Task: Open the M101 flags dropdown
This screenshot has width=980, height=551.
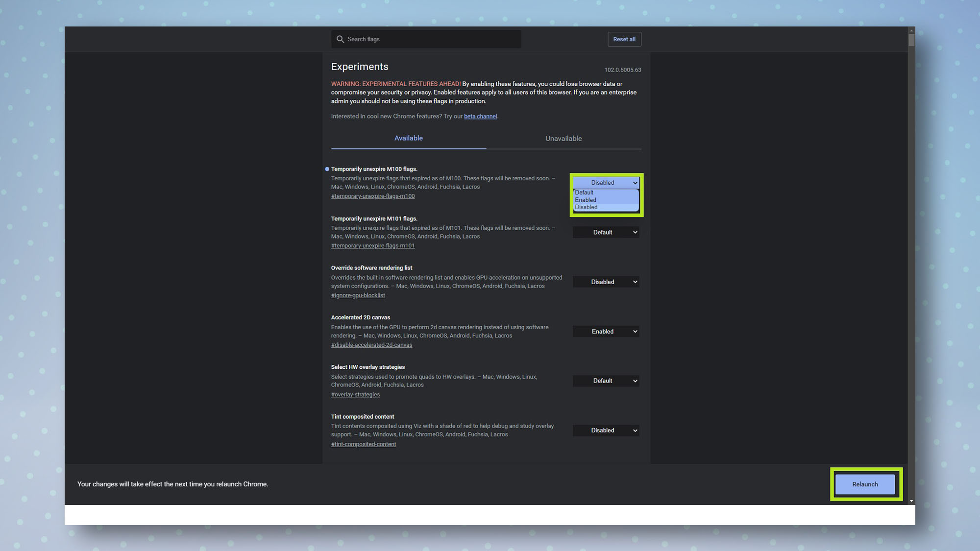Action: [606, 232]
